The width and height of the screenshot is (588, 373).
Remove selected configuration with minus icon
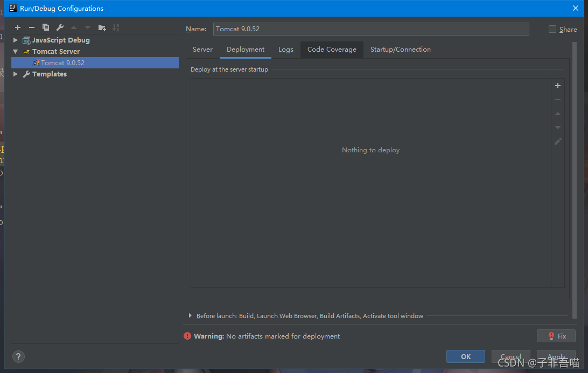pos(31,27)
